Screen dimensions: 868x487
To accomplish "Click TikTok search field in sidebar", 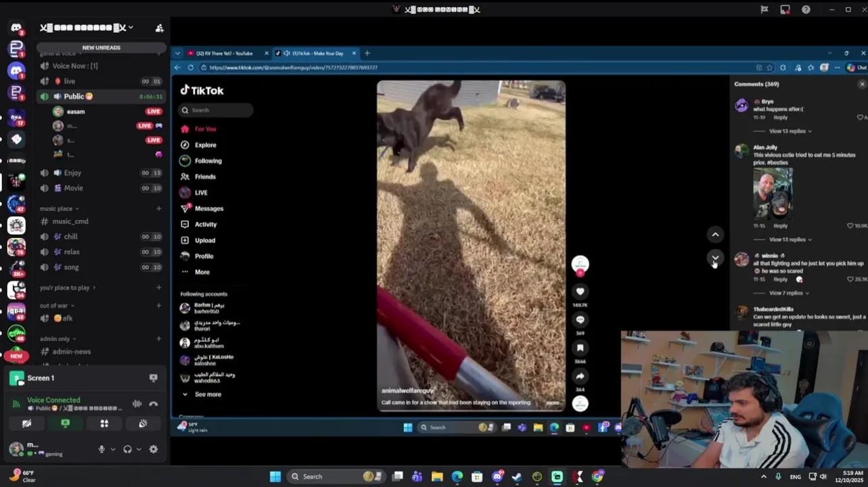I will click(216, 110).
